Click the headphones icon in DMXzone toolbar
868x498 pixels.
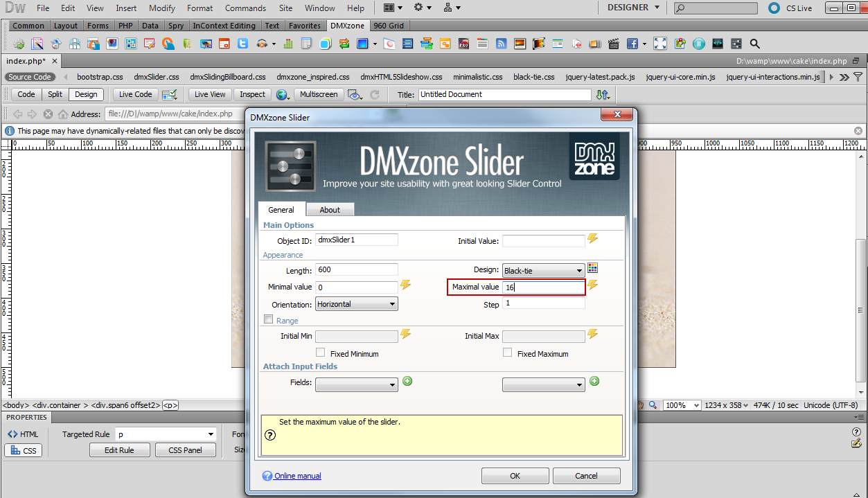click(x=262, y=43)
